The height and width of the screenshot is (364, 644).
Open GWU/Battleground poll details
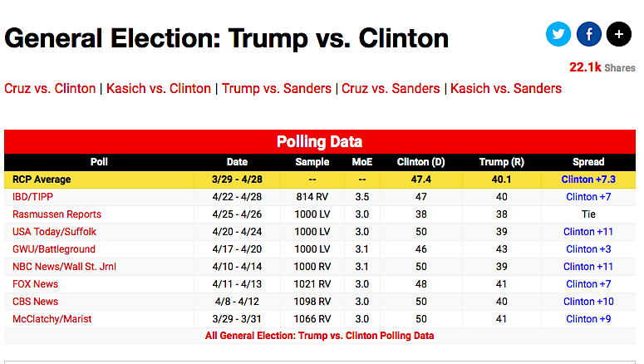tap(54, 249)
